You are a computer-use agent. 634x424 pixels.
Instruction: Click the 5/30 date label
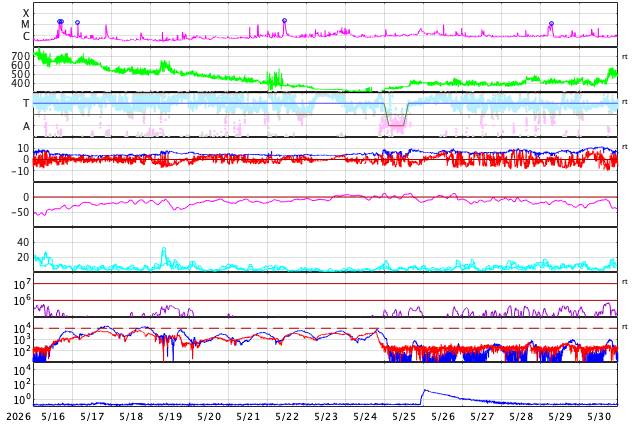click(x=599, y=417)
